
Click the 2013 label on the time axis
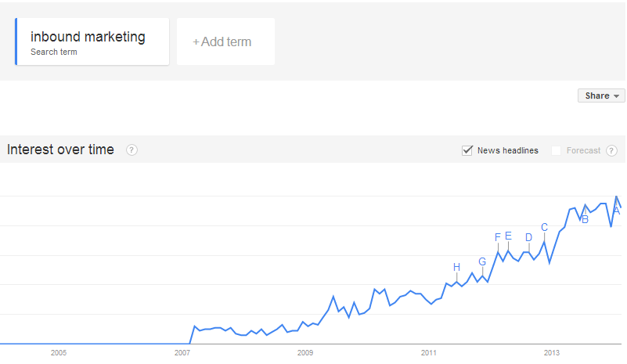click(551, 353)
